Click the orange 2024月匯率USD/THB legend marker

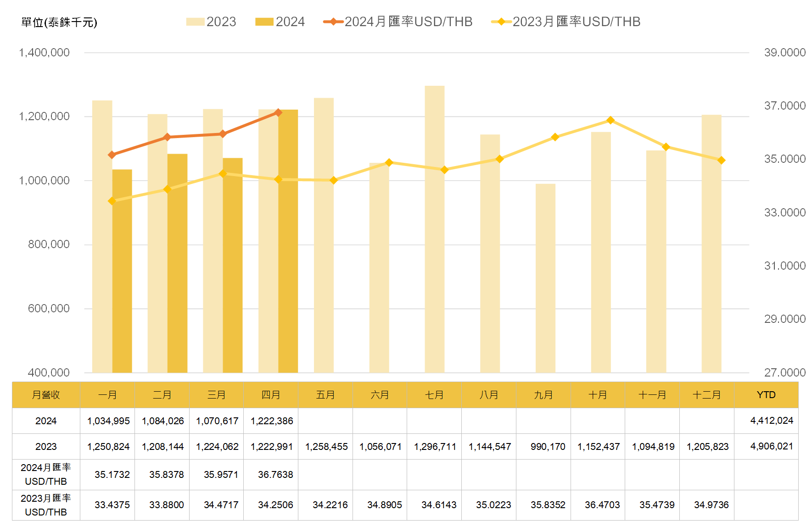coord(333,22)
